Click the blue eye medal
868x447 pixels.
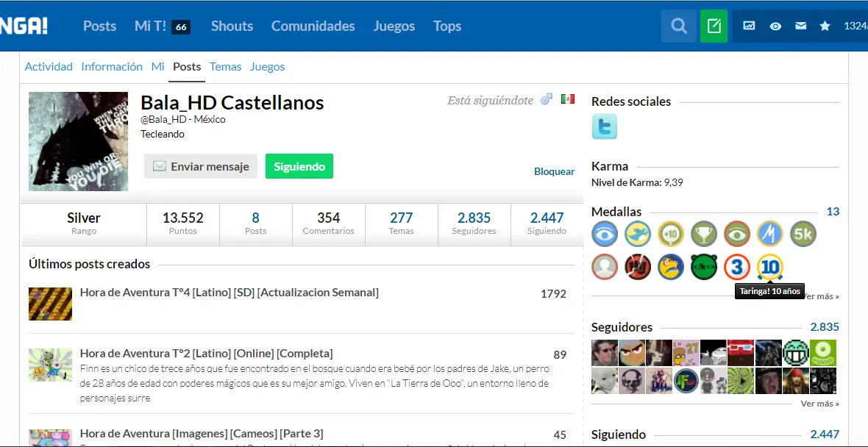coord(605,234)
